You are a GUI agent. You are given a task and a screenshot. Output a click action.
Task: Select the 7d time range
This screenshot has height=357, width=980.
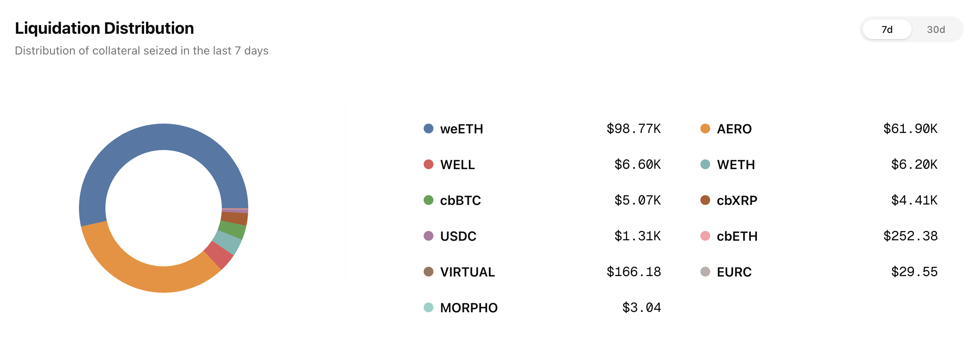(887, 30)
